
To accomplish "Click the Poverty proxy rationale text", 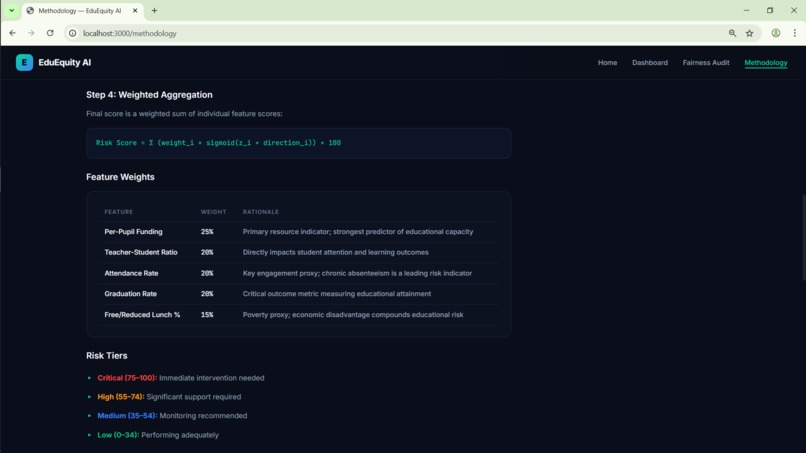I will pos(353,315).
